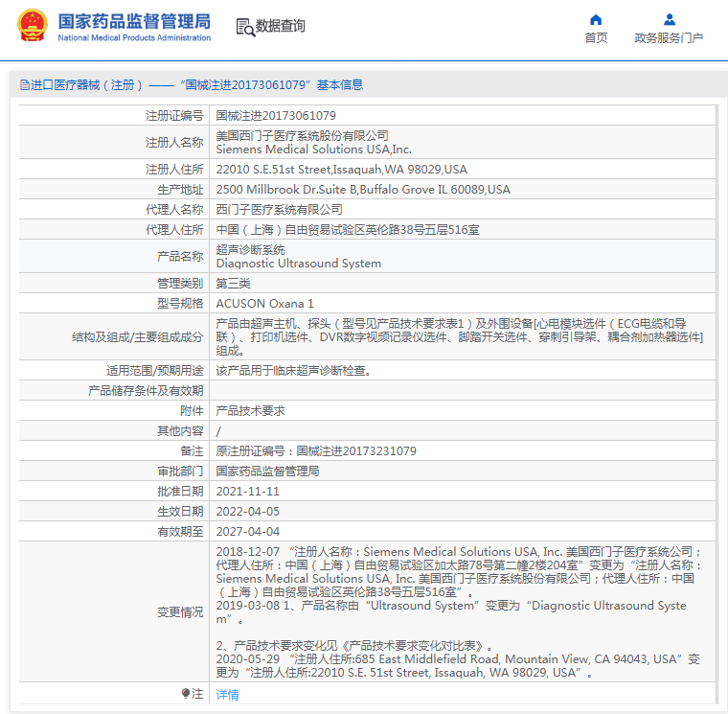
Task: Select product name Diagnostic Ultrasound System
Action: pyautogui.click(x=299, y=264)
